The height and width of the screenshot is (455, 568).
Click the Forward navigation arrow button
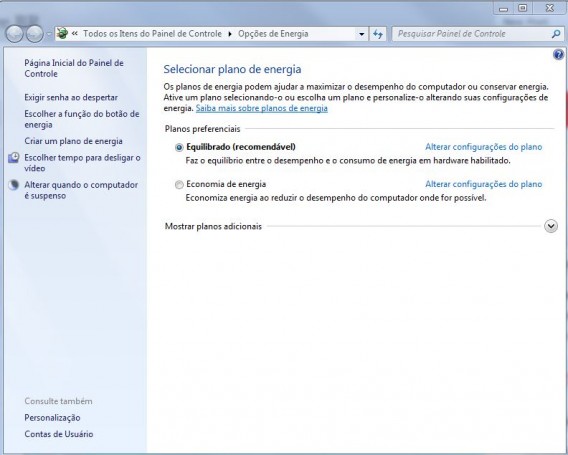[x=35, y=34]
